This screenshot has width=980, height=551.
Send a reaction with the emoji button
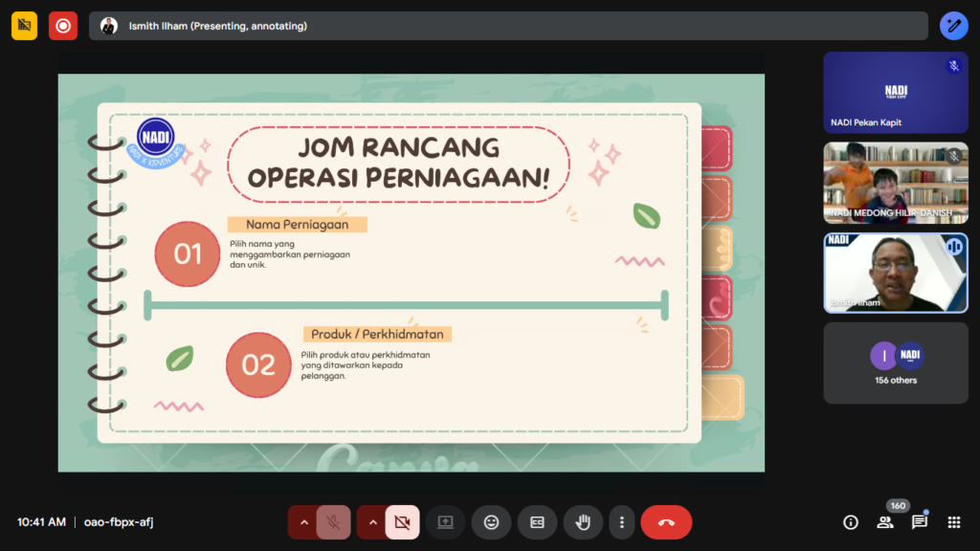pos(491,522)
